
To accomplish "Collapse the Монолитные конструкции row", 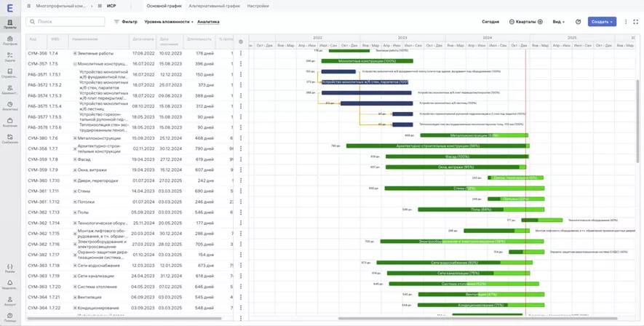I will point(75,64).
